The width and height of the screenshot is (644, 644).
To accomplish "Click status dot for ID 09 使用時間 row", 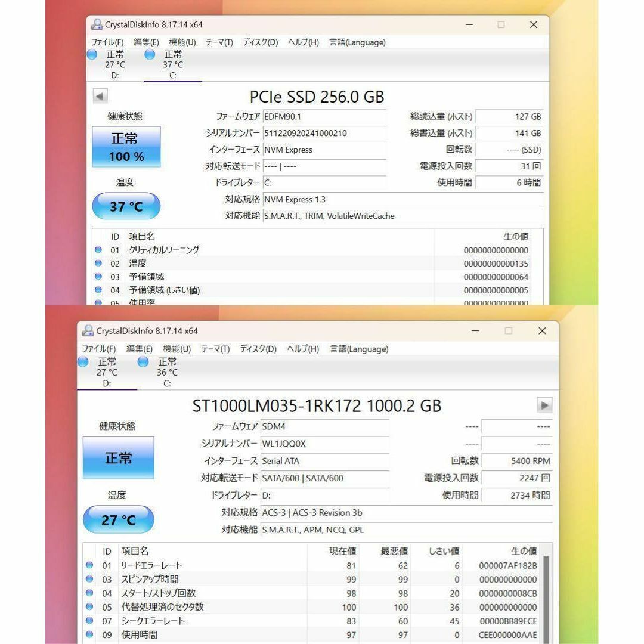I will [89, 634].
